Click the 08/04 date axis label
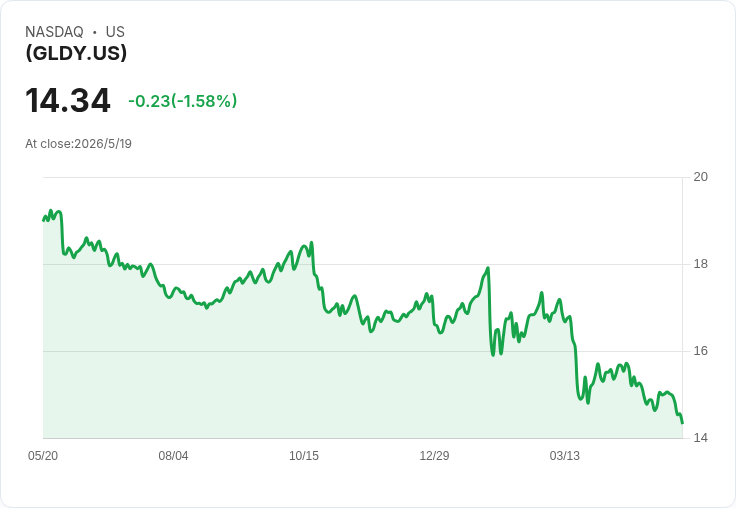Viewport: 736px width, 508px height. point(173,456)
